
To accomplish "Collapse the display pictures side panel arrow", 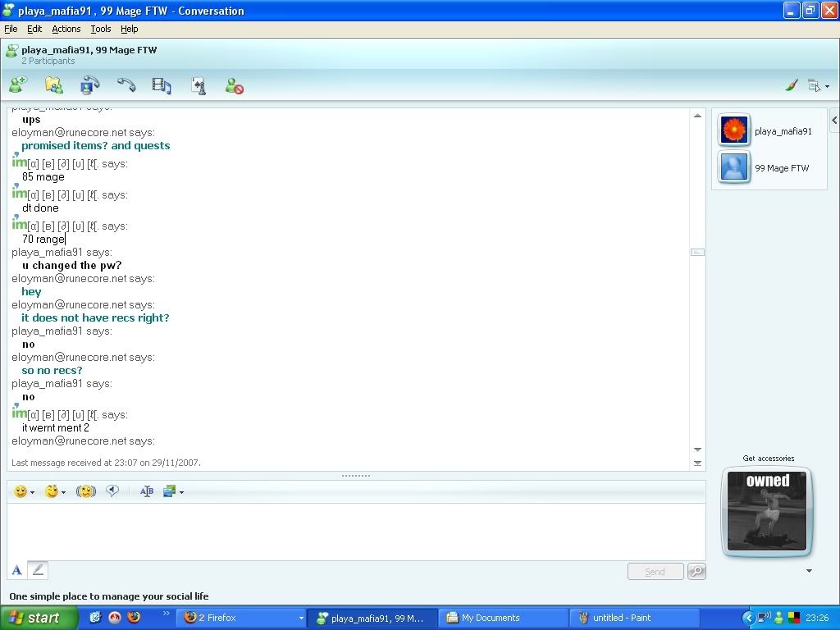I will [x=834, y=121].
